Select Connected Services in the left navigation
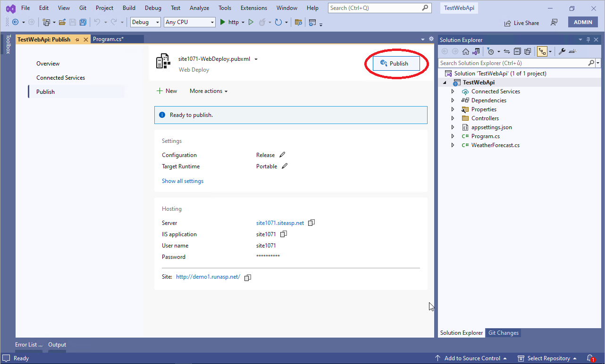 pos(61,78)
